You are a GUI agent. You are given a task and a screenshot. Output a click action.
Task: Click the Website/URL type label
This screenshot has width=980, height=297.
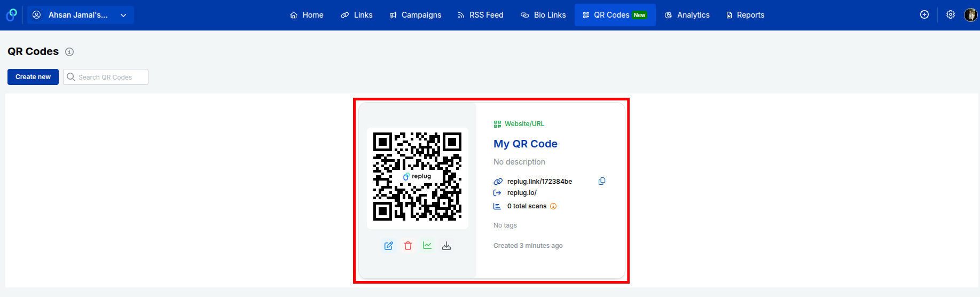pyautogui.click(x=524, y=124)
